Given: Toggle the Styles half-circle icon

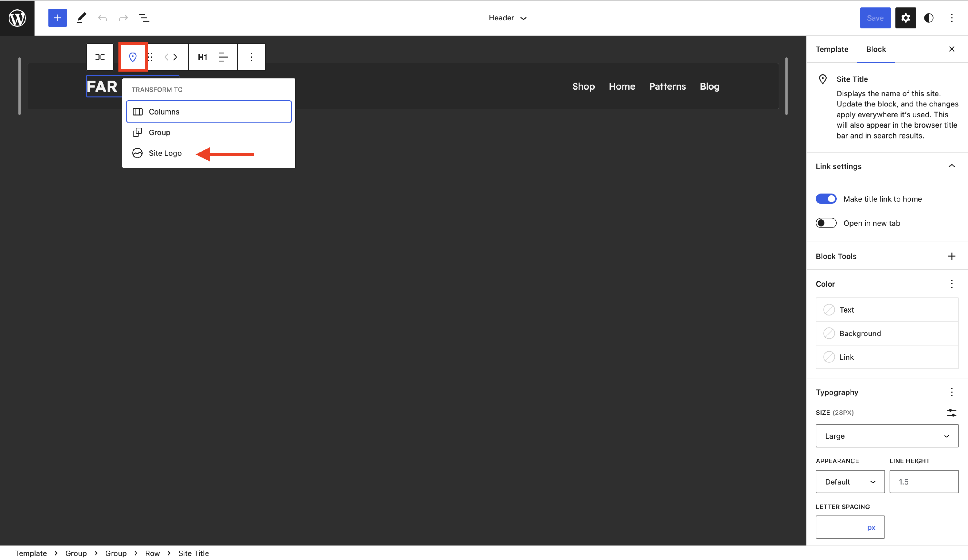Looking at the screenshot, I should [x=928, y=18].
